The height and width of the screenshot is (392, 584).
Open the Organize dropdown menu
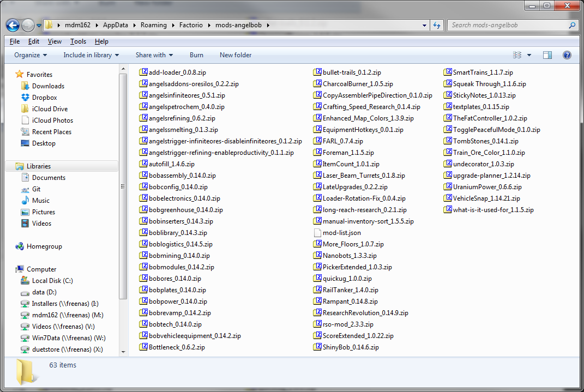[x=31, y=55]
